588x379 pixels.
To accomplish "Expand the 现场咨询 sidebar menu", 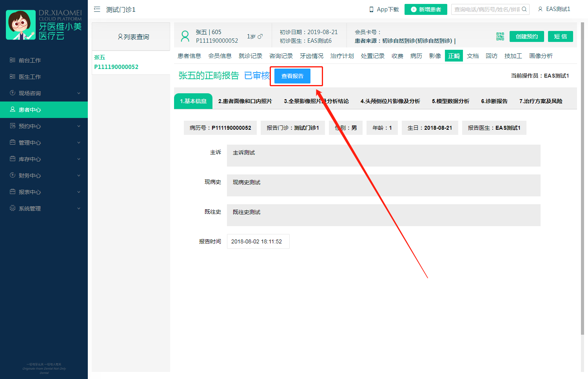I will [44, 93].
